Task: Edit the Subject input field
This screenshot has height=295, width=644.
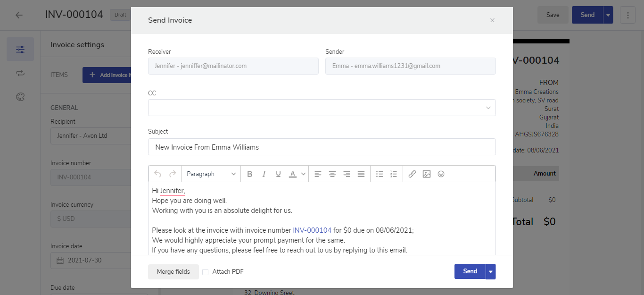Action: [322, 147]
